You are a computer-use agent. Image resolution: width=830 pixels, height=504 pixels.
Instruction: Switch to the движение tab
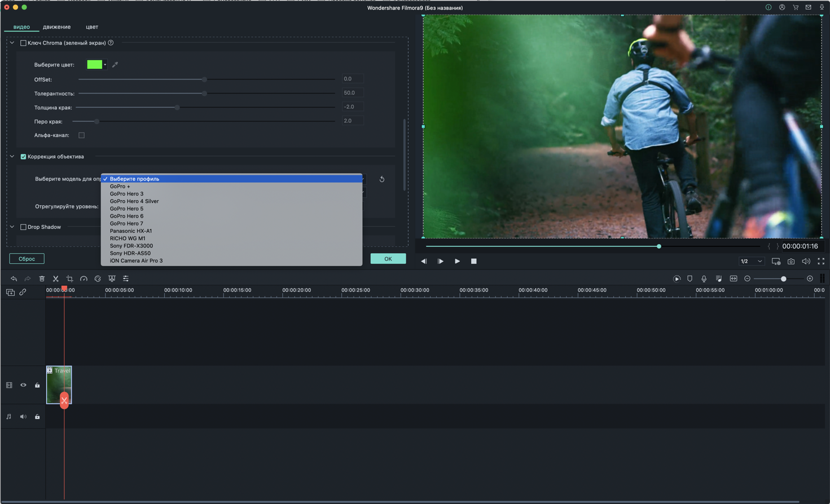(x=57, y=27)
